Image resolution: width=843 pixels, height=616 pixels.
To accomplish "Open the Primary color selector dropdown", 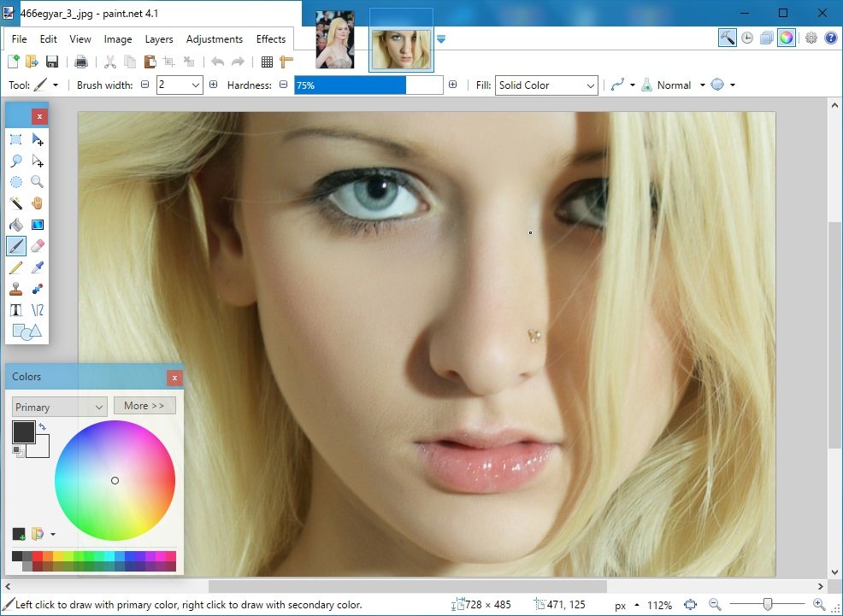I will click(59, 407).
